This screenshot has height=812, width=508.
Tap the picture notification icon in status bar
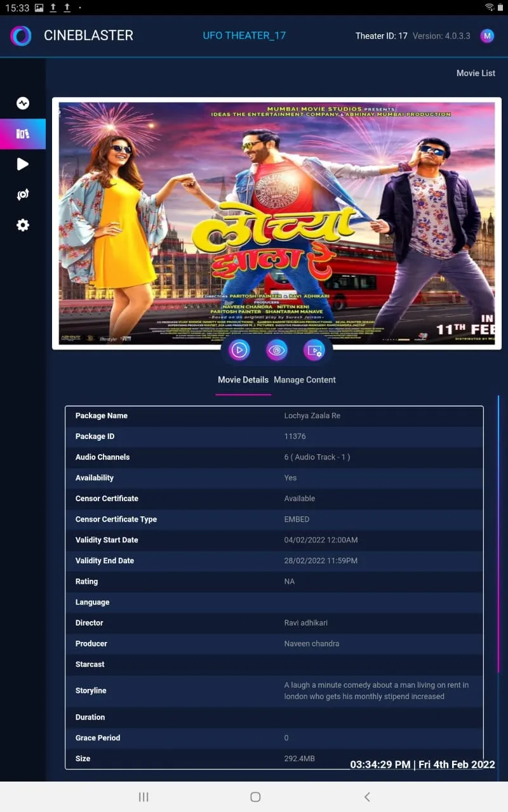coord(39,8)
